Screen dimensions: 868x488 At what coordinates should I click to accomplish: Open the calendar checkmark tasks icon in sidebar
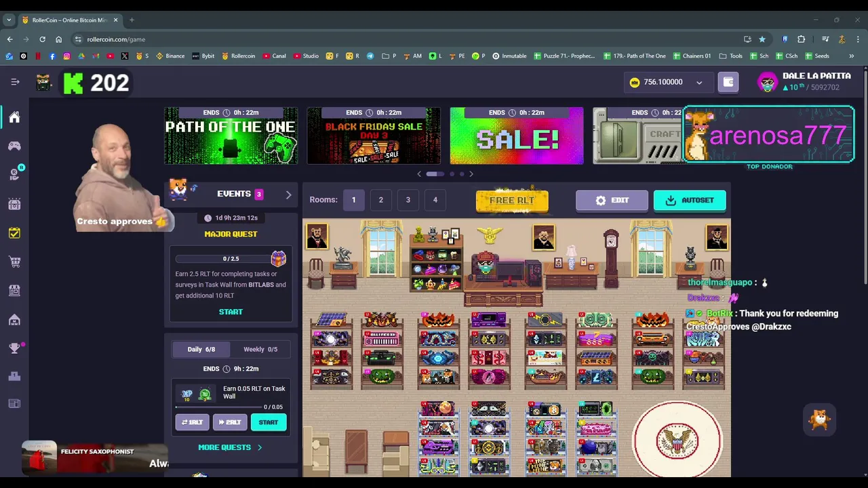coord(14,232)
